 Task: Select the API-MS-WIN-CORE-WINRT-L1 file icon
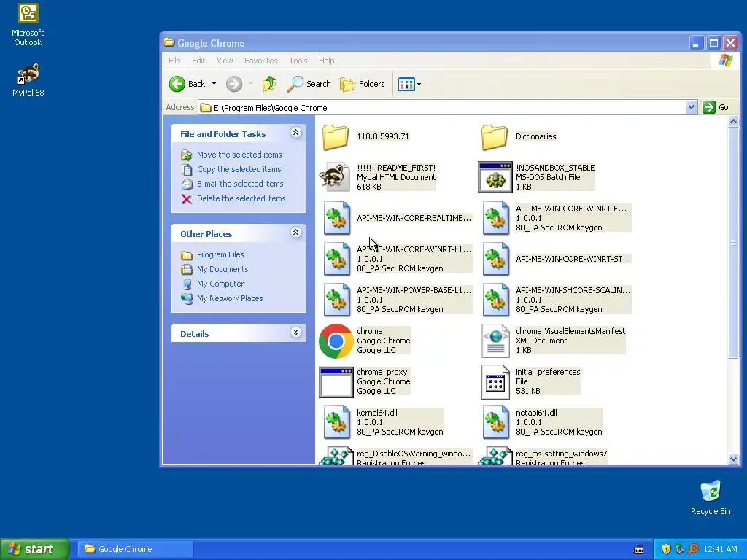coord(337,259)
